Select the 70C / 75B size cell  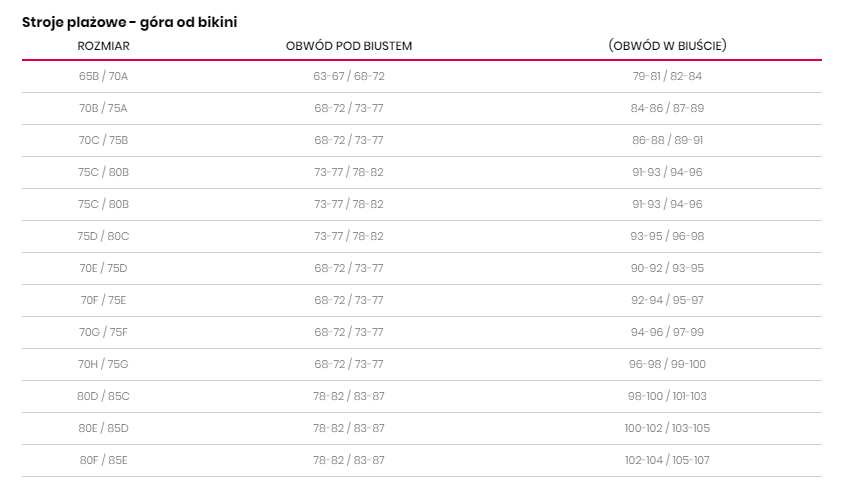pyautogui.click(x=104, y=140)
